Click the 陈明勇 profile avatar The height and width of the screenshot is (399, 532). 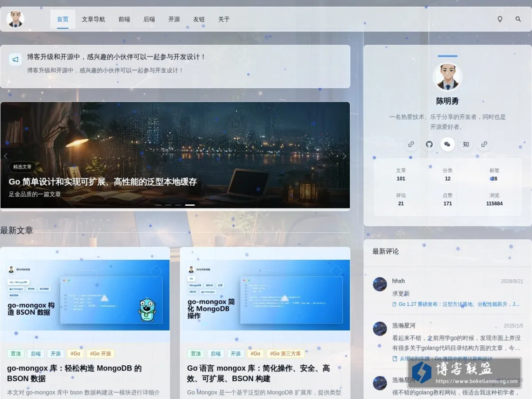pos(447,77)
